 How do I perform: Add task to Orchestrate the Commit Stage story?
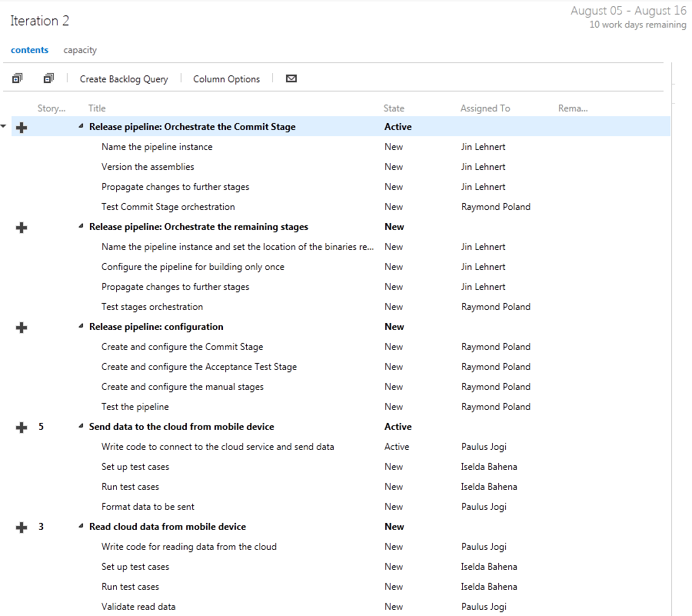pyautogui.click(x=22, y=128)
